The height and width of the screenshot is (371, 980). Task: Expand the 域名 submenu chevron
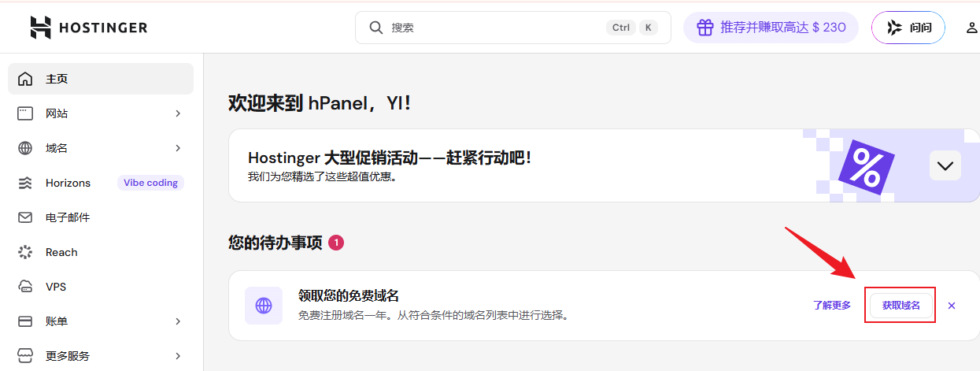coord(178,148)
